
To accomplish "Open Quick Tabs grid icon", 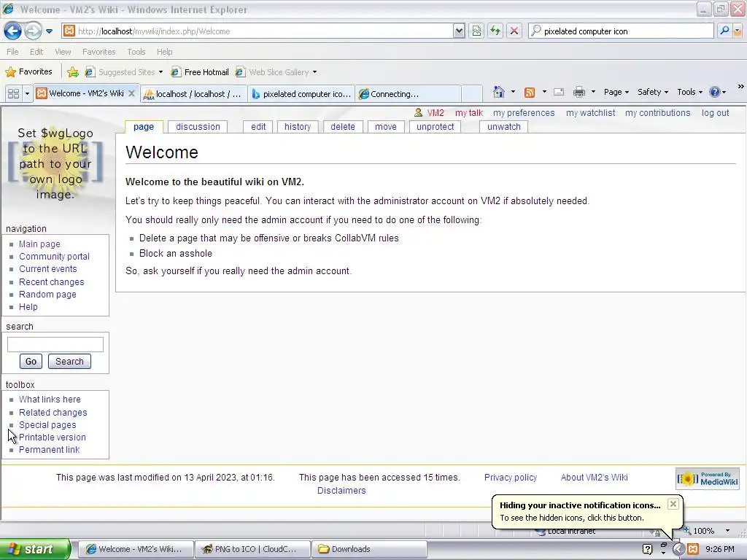I will 13,94.
